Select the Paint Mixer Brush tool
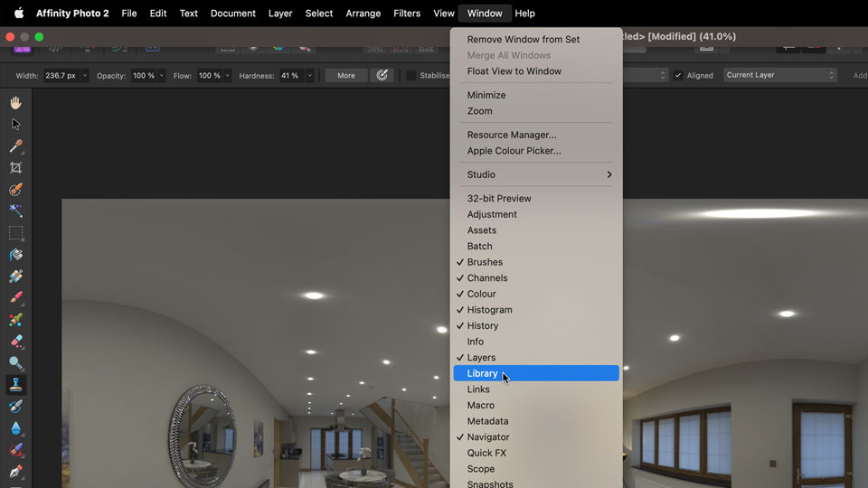 click(x=15, y=319)
